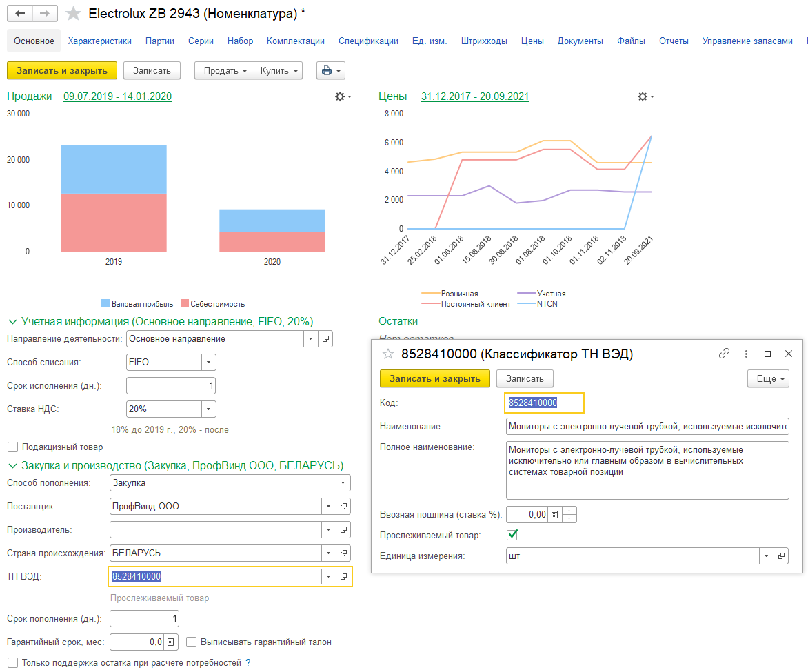Image resolution: width=808 pixels, height=672 pixels.
Task: Switch to Партии tab
Action: [160, 41]
